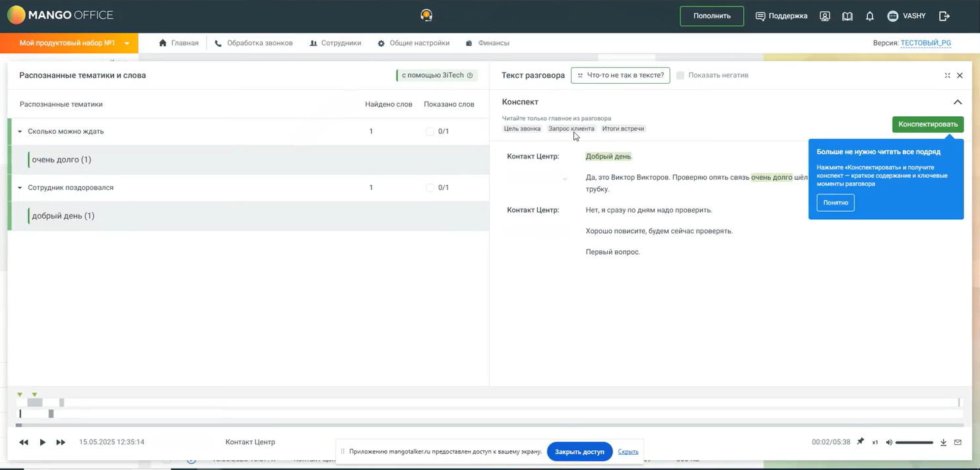Check the box for 'Сотрудник поздоровался'

click(x=430, y=187)
